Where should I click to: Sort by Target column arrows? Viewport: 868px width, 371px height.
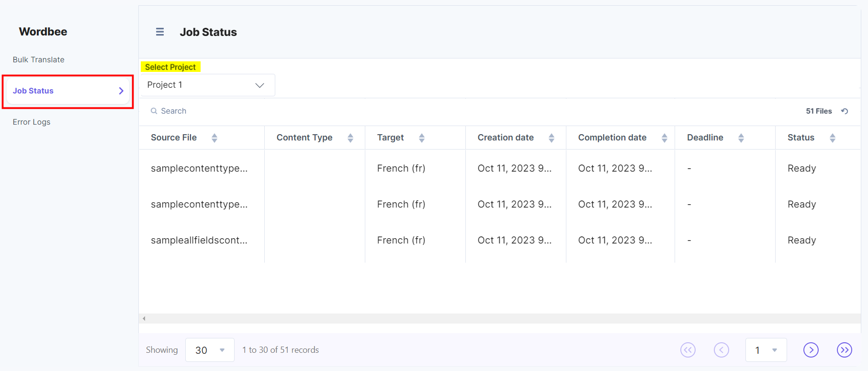[x=422, y=138]
